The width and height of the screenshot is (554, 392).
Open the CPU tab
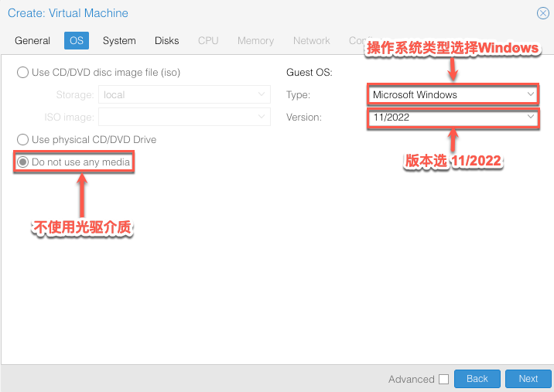(x=208, y=41)
